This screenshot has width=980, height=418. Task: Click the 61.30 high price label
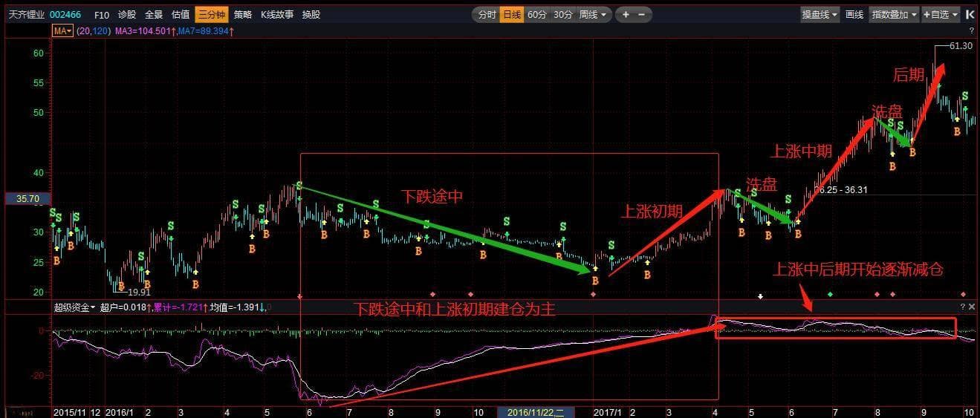tap(961, 46)
